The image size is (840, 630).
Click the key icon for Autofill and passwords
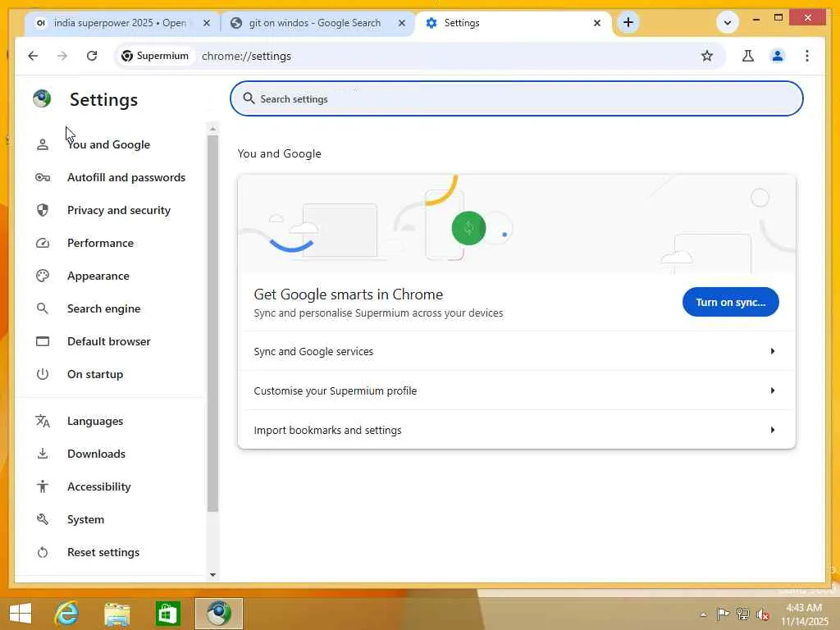pos(43,177)
